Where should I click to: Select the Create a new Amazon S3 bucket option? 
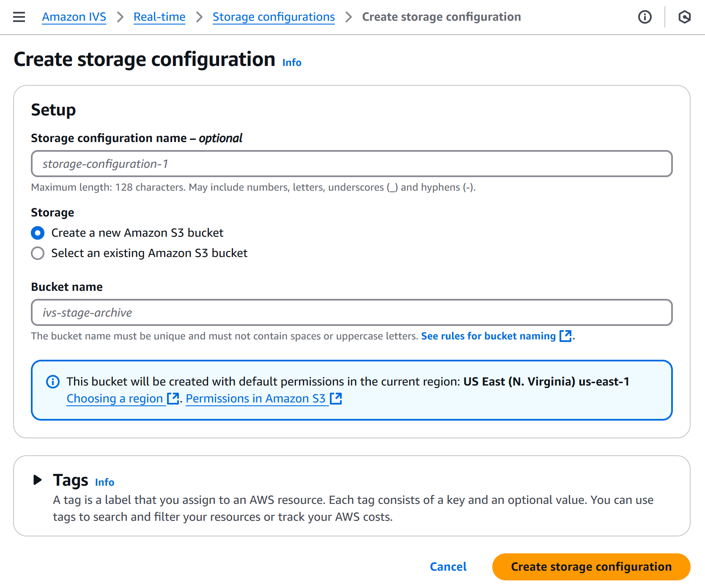click(x=38, y=232)
